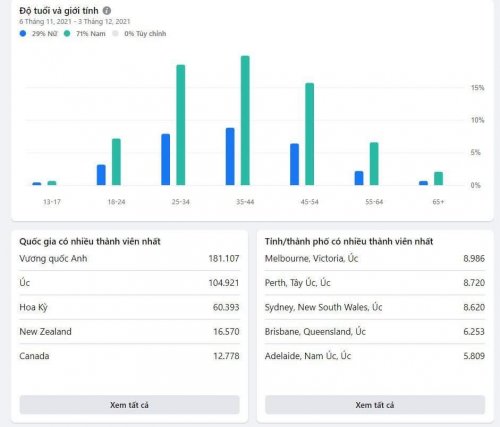The width and height of the screenshot is (500, 427).
Task: Click the Canada row
Action: (129, 356)
